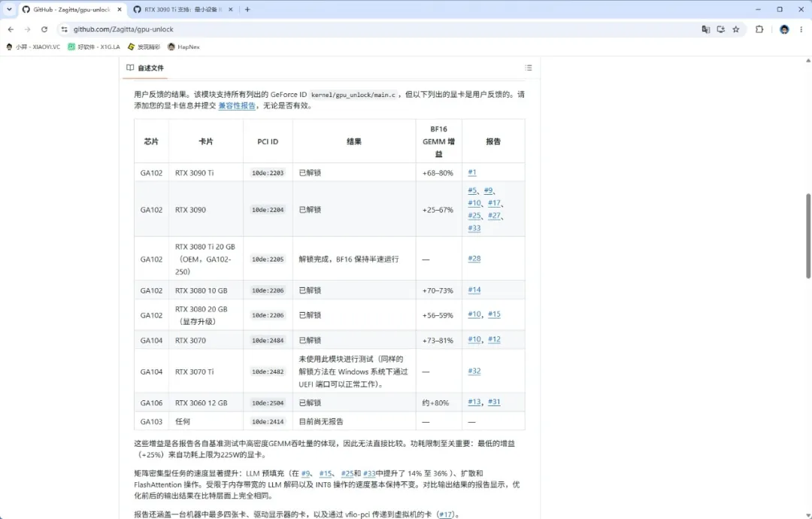Select PCI ID cell 10de:2205
812x519 pixels.
click(268, 259)
